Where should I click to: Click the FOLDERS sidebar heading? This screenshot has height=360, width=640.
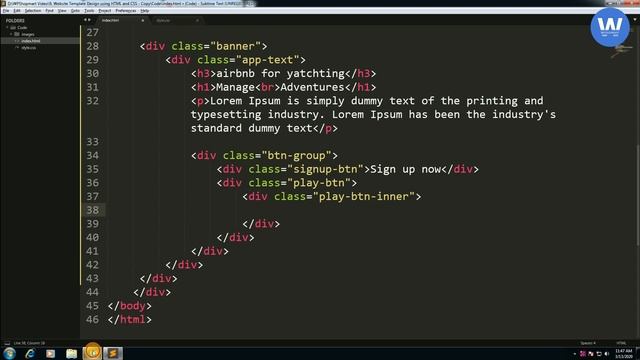pos(15,20)
